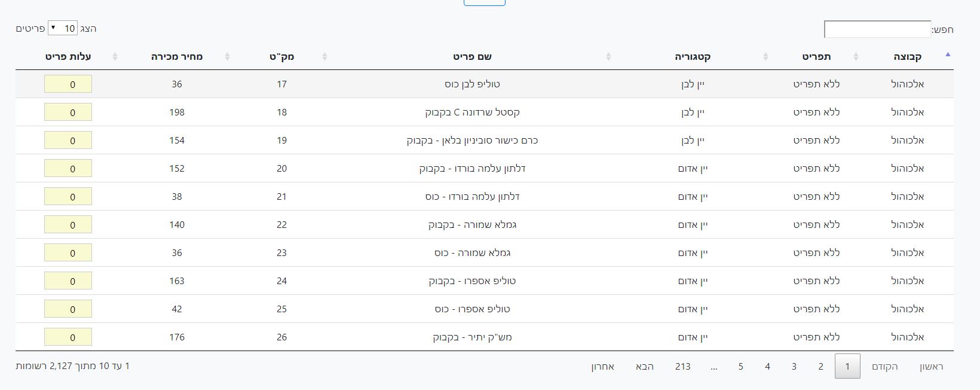Go to pagination page 4
Viewport: 980px width, 390px height.
point(767,366)
